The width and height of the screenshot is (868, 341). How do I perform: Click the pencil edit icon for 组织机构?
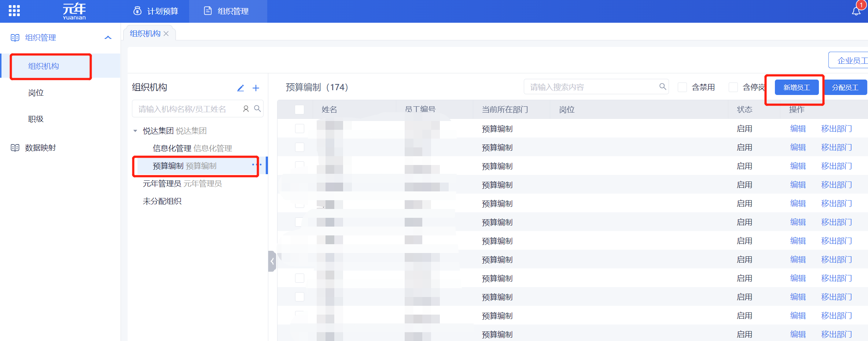240,88
